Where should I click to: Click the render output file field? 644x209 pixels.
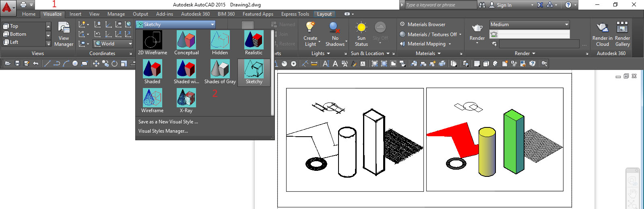pyautogui.click(x=539, y=44)
